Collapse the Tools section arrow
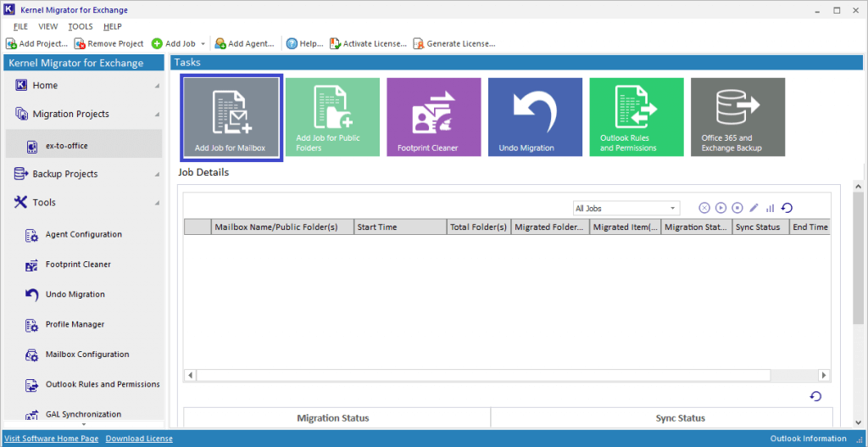 point(157,204)
